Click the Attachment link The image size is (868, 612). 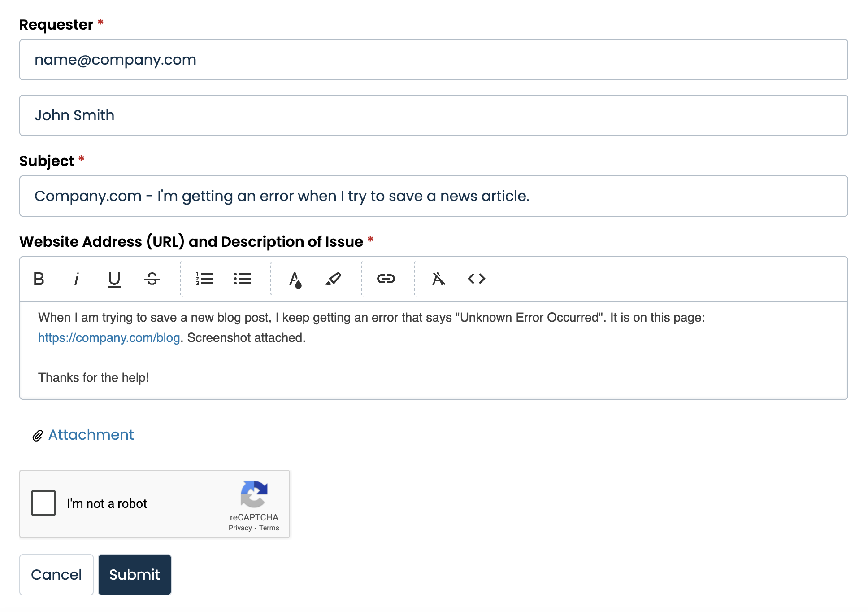pyautogui.click(x=91, y=435)
